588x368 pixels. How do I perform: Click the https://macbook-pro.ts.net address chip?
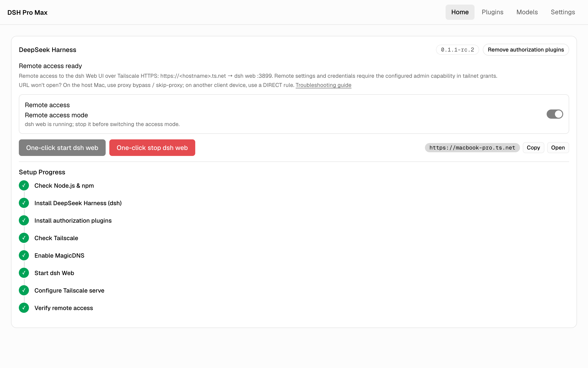click(x=472, y=148)
